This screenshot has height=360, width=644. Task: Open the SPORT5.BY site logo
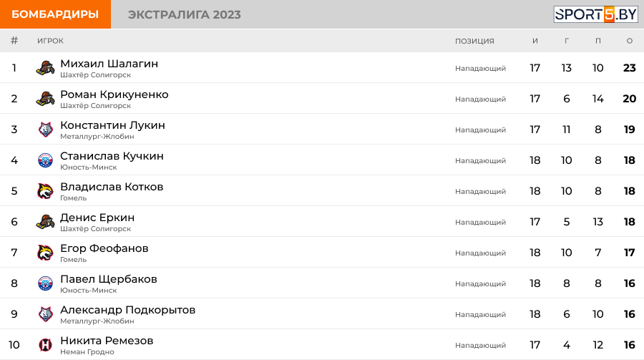click(595, 14)
